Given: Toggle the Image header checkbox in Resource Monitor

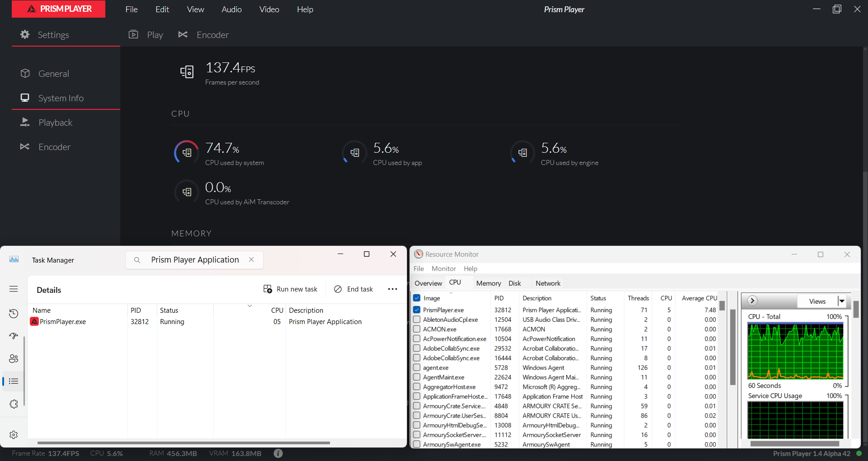Looking at the screenshot, I should coord(417,298).
